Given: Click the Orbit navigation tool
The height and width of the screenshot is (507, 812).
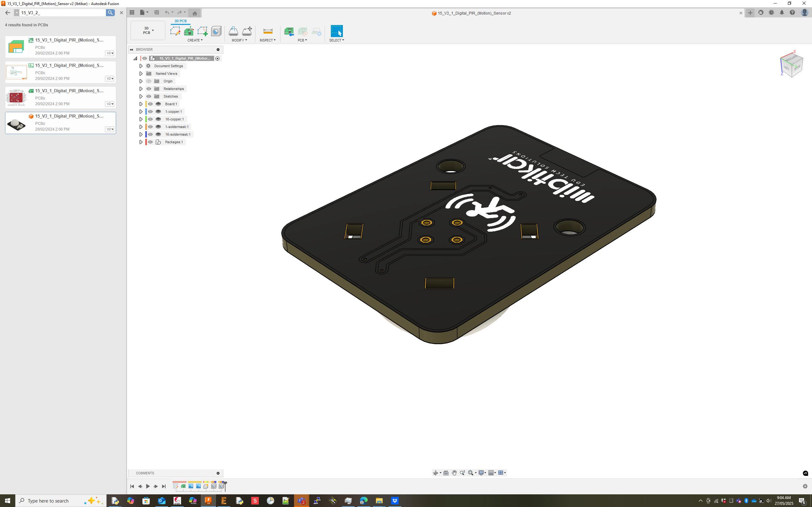Looking at the screenshot, I should tap(435, 473).
